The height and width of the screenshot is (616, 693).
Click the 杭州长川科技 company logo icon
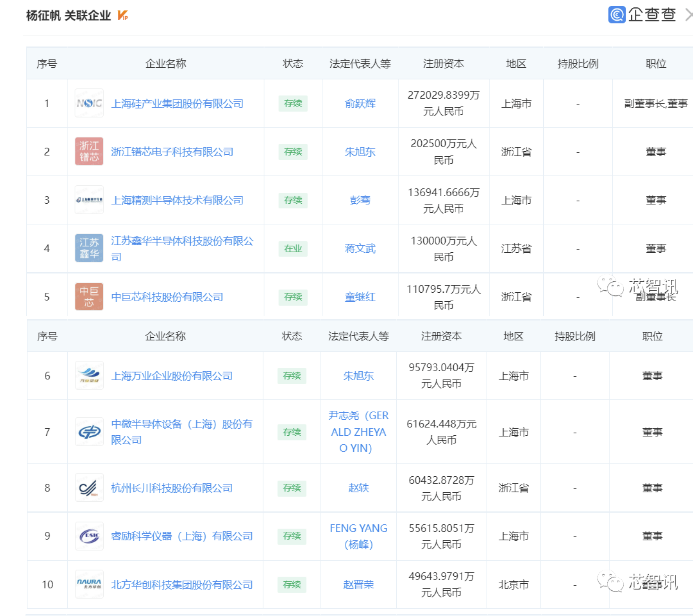pos(89,488)
